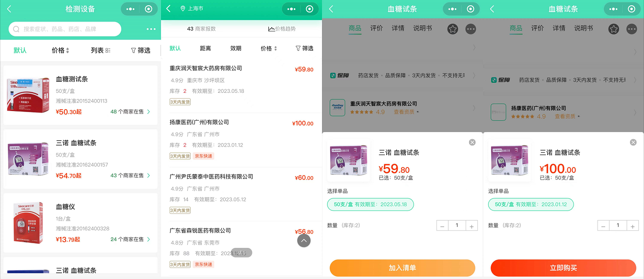Increase quantity in ¥59.80 popup
This screenshot has width=644, height=279.
[x=472, y=226]
